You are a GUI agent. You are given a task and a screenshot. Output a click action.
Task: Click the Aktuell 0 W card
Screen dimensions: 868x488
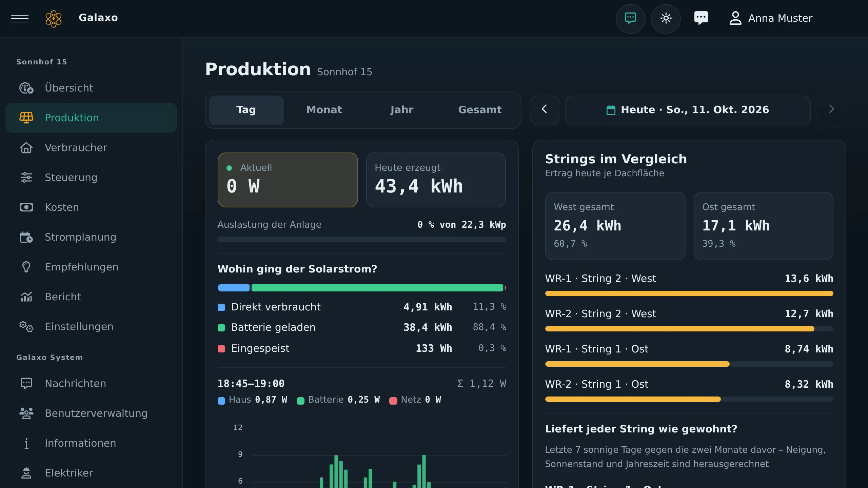click(x=288, y=180)
